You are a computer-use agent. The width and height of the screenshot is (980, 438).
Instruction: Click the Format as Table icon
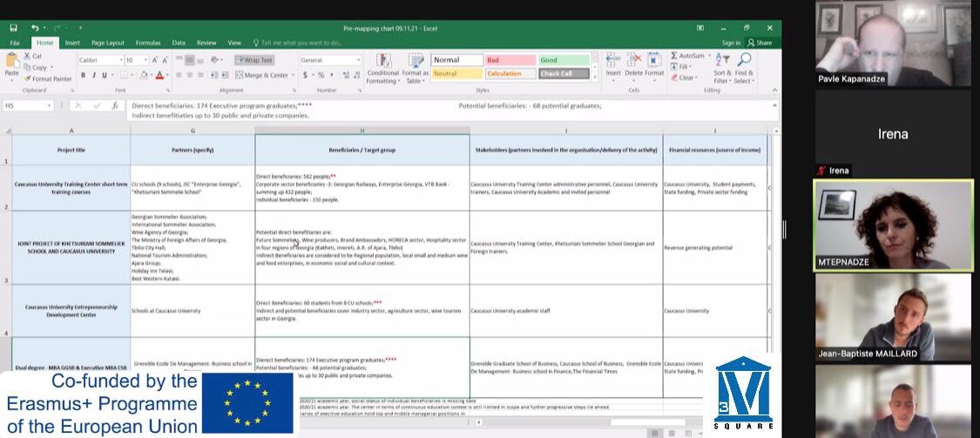pyautogui.click(x=416, y=61)
